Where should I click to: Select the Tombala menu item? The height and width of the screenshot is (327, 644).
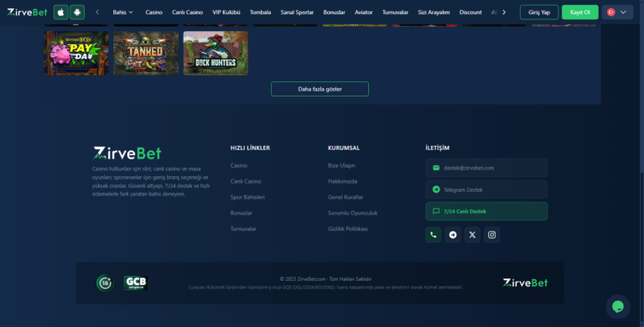click(x=261, y=13)
